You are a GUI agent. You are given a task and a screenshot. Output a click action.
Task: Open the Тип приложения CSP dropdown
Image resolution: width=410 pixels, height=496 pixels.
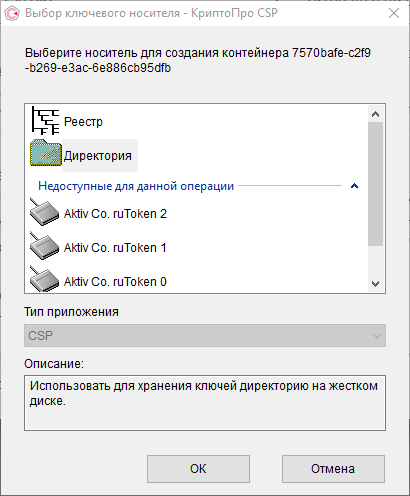(205, 335)
